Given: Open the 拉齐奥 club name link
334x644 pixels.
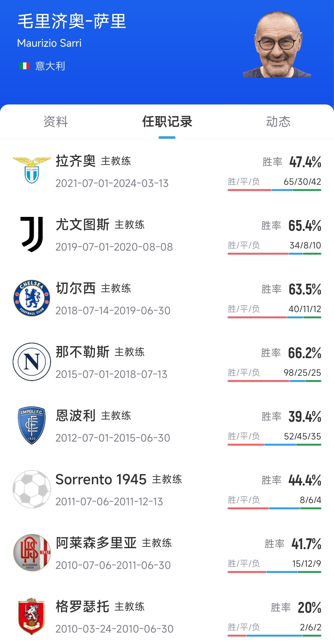Looking at the screenshot, I should point(75,161).
